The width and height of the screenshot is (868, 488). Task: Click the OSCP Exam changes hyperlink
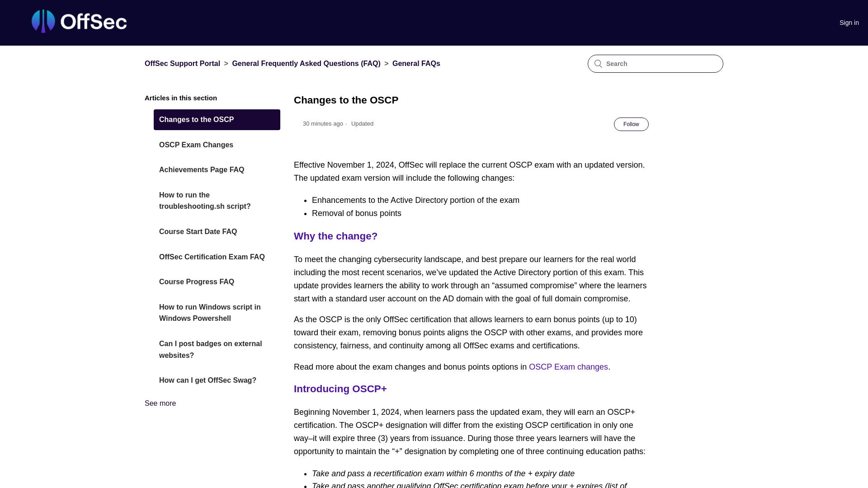pyautogui.click(x=569, y=366)
